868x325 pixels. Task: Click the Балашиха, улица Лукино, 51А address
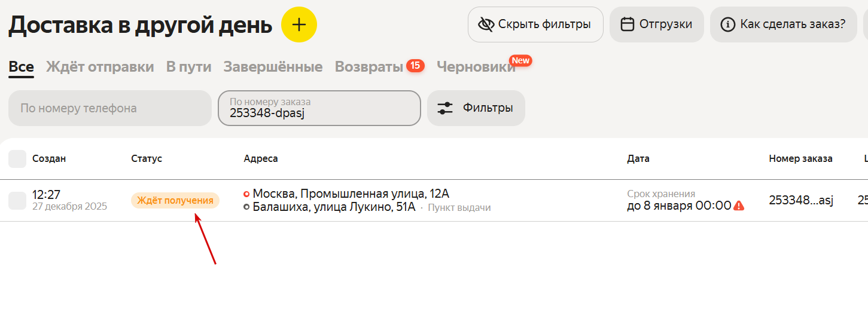(334, 207)
